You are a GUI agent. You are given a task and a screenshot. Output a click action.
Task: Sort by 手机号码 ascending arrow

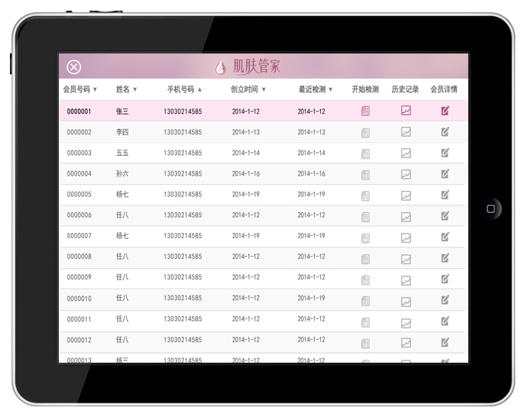pyautogui.click(x=199, y=89)
